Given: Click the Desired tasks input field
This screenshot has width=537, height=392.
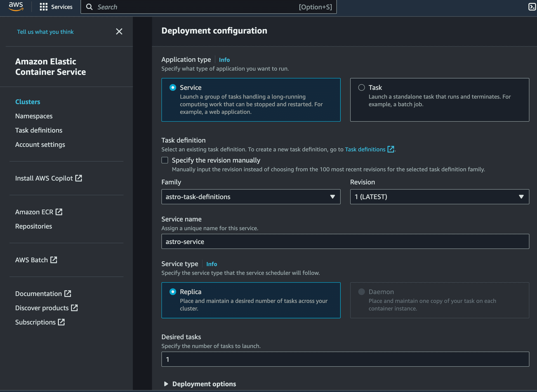Looking at the screenshot, I should click(x=345, y=359).
